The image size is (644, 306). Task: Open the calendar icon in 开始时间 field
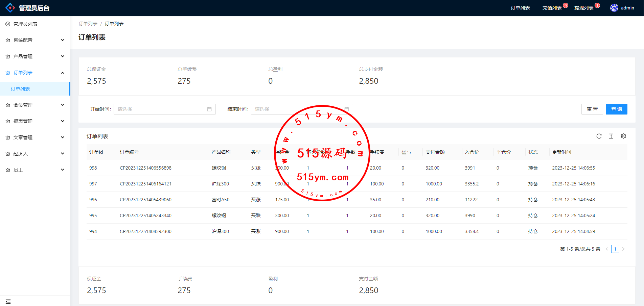click(209, 109)
